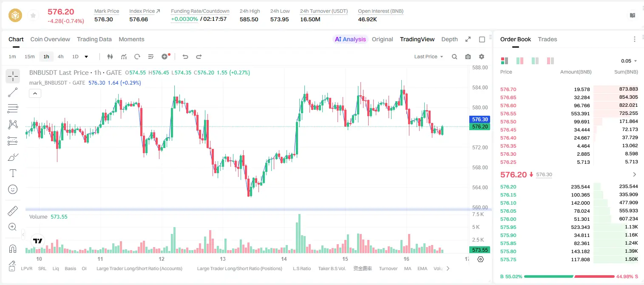Switch to the Trades tab
The height and width of the screenshot is (285, 644).
click(548, 39)
